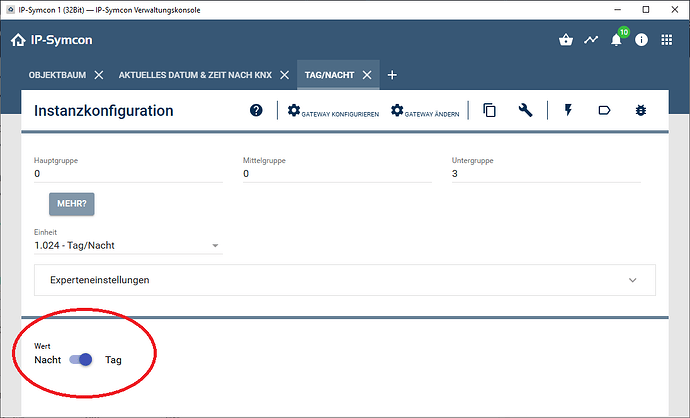Click the bug debug icon
This screenshot has height=418, width=690.
640,111
